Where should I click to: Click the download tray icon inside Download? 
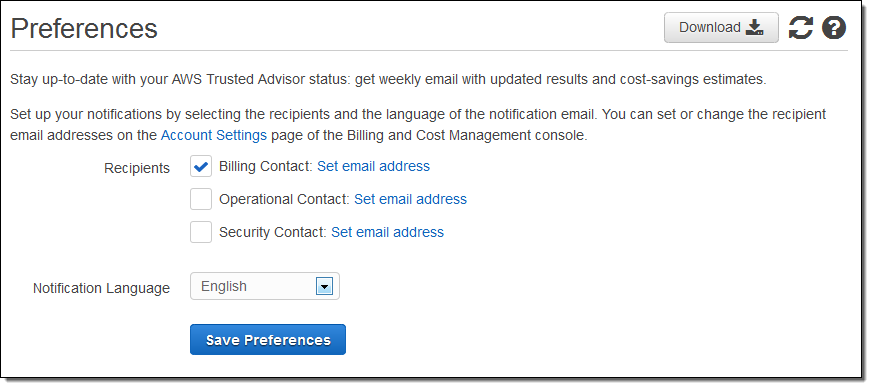tap(754, 28)
